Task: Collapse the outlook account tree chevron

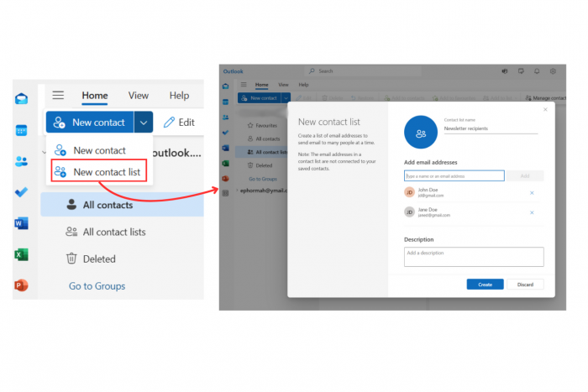Action: point(45,152)
